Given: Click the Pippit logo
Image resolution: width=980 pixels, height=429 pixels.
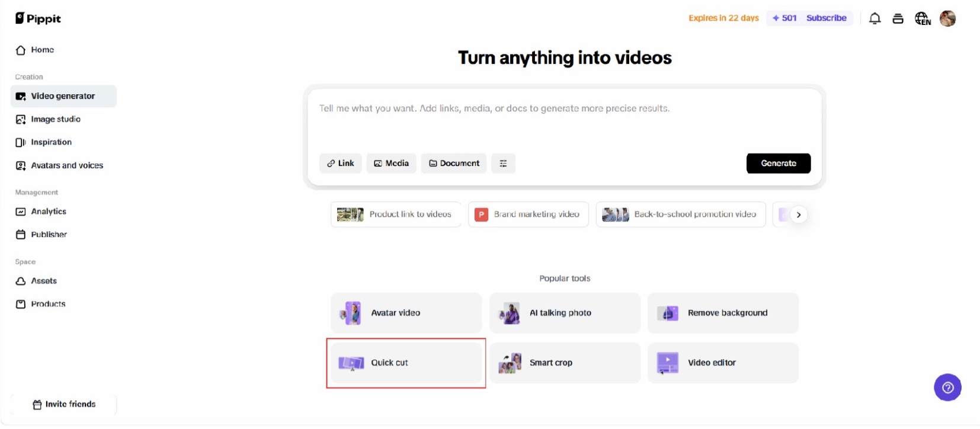Looking at the screenshot, I should click(x=39, y=18).
